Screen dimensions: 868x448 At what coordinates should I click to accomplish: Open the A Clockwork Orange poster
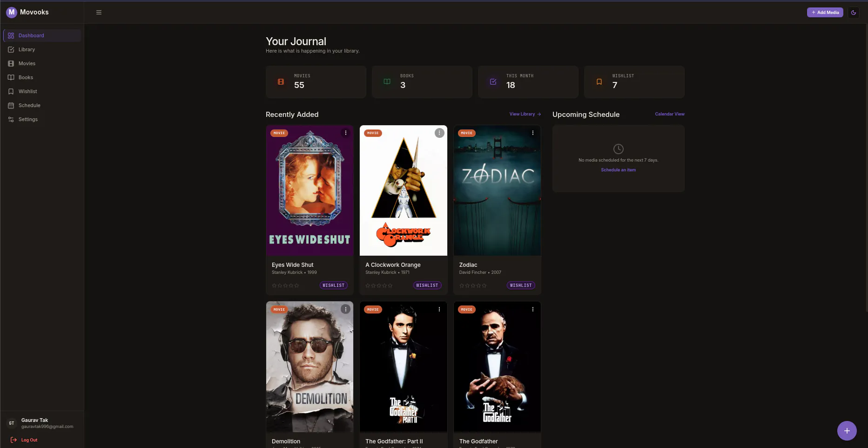pos(403,190)
